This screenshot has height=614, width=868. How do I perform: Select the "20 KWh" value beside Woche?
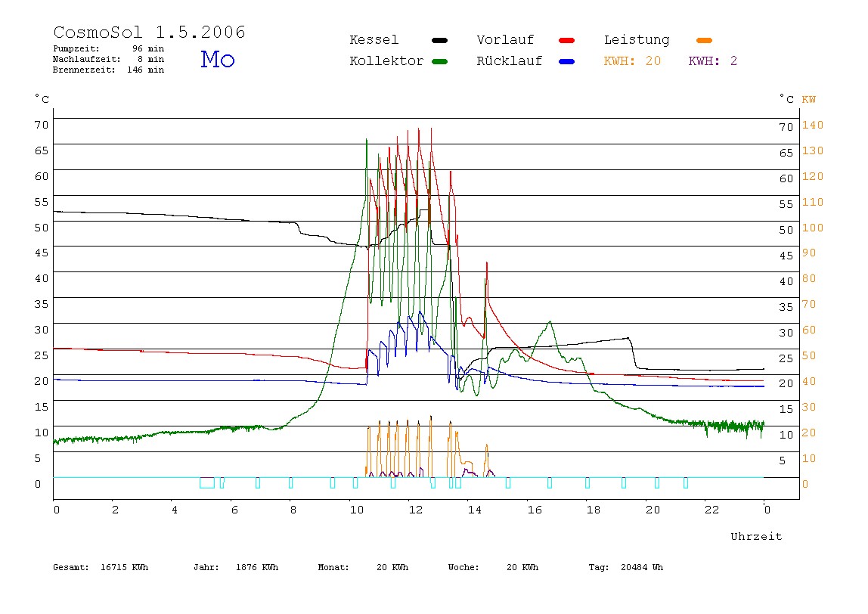click(x=522, y=567)
